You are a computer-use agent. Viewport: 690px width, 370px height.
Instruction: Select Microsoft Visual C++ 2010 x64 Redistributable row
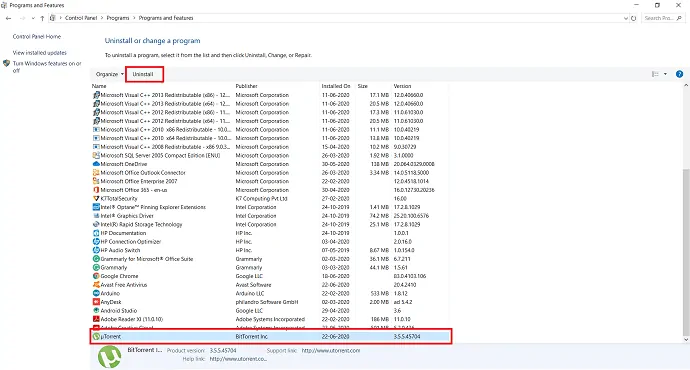(270, 138)
